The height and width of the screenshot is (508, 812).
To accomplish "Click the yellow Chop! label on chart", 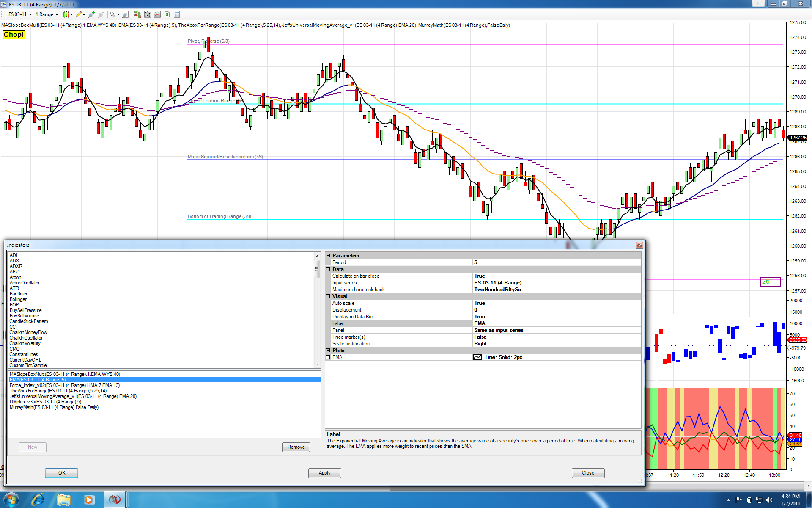I will point(14,35).
